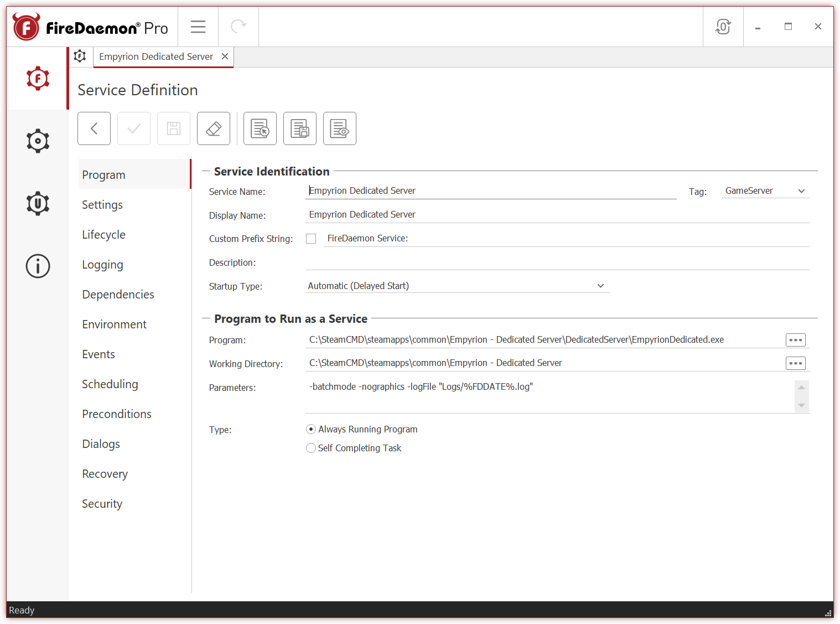Click the window resize grip
This screenshot has height=624, width=840.
pyautogui.click(x=828, y=613)
